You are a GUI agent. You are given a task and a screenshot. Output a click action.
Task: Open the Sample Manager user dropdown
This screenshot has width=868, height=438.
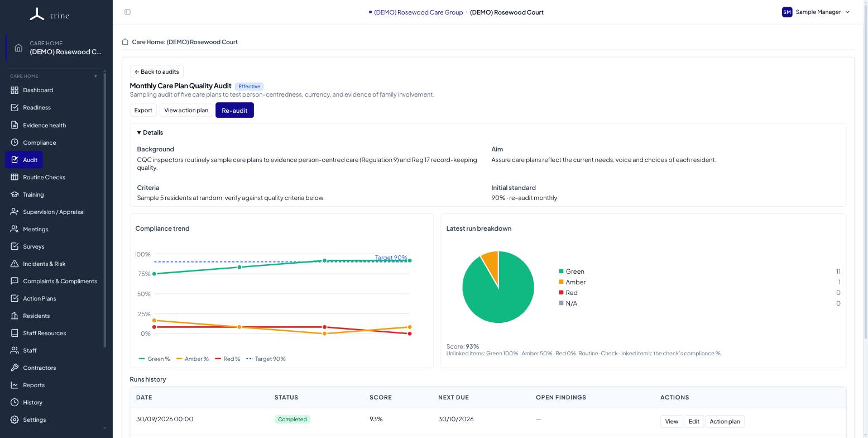(x=816, y=12)
